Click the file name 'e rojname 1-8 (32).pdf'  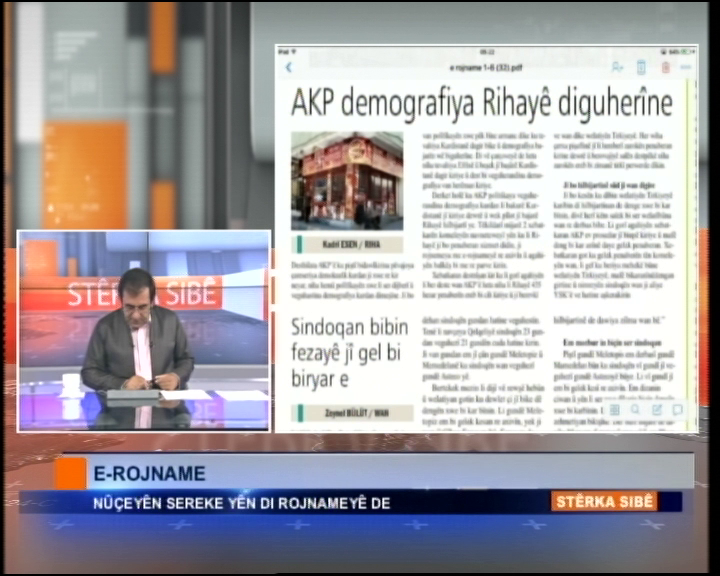486,68
